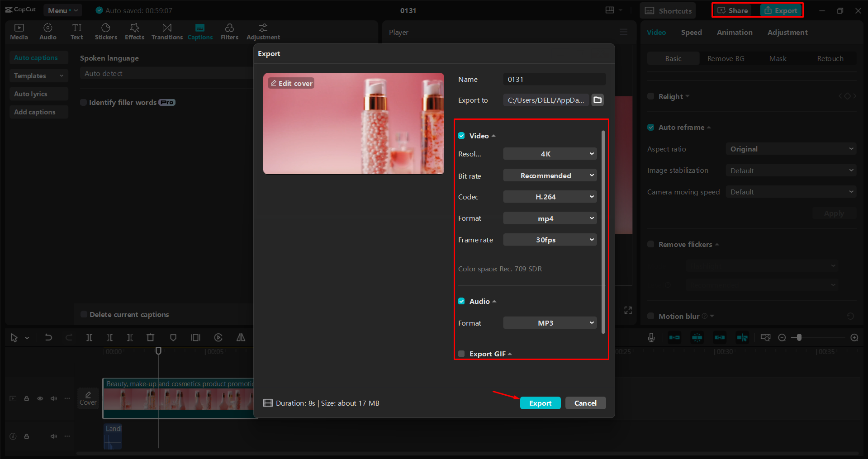This screenshot has height=459, width=868.
Task: Click Cancel in the Export dialog
Action: coord(585,403)
